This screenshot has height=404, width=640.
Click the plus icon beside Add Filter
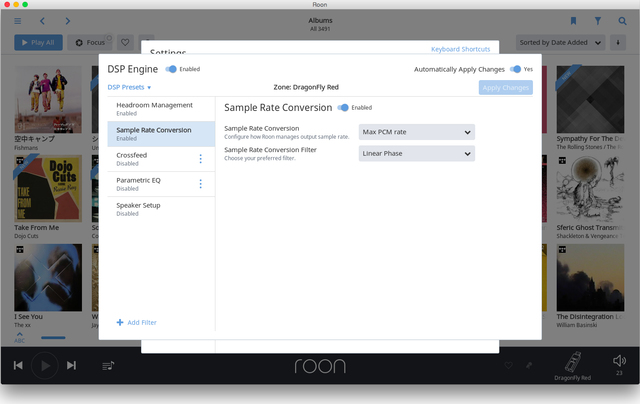[120, 322]
